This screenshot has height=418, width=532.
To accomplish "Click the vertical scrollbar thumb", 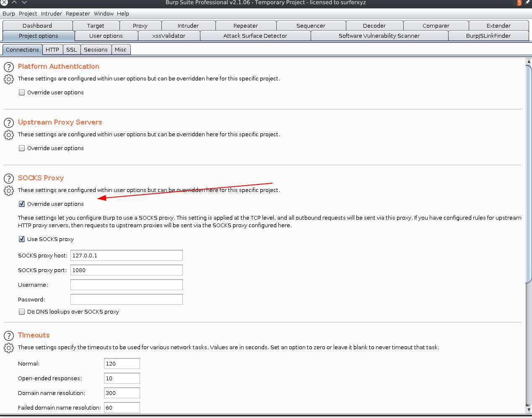I will [x=529, y=174].
